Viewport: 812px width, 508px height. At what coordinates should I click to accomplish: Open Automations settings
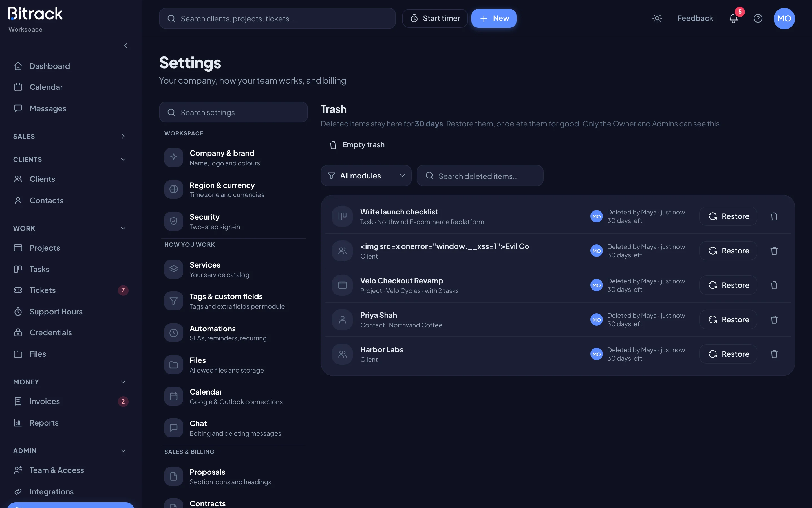(233, 333)
